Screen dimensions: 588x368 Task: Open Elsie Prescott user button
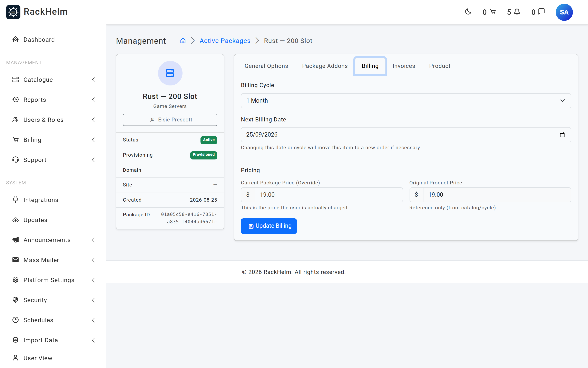click(x=170, y=120)
